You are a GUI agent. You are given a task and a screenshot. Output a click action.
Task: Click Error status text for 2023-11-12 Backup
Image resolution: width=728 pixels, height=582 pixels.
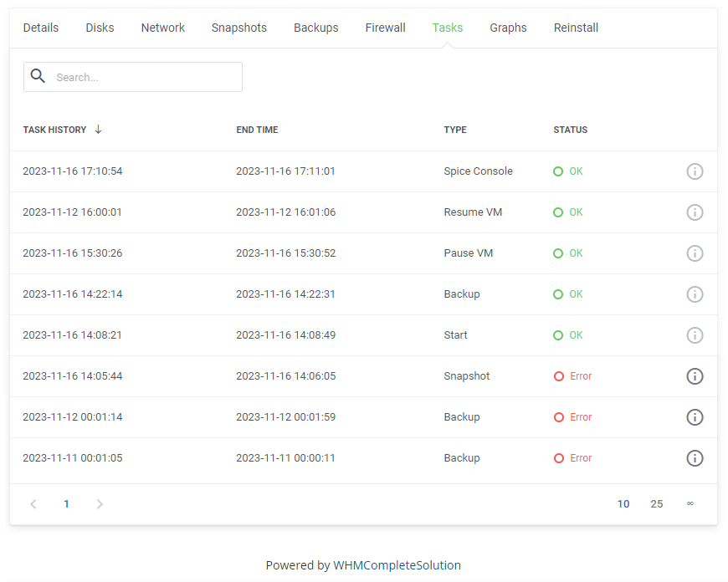tap(581, 416)
